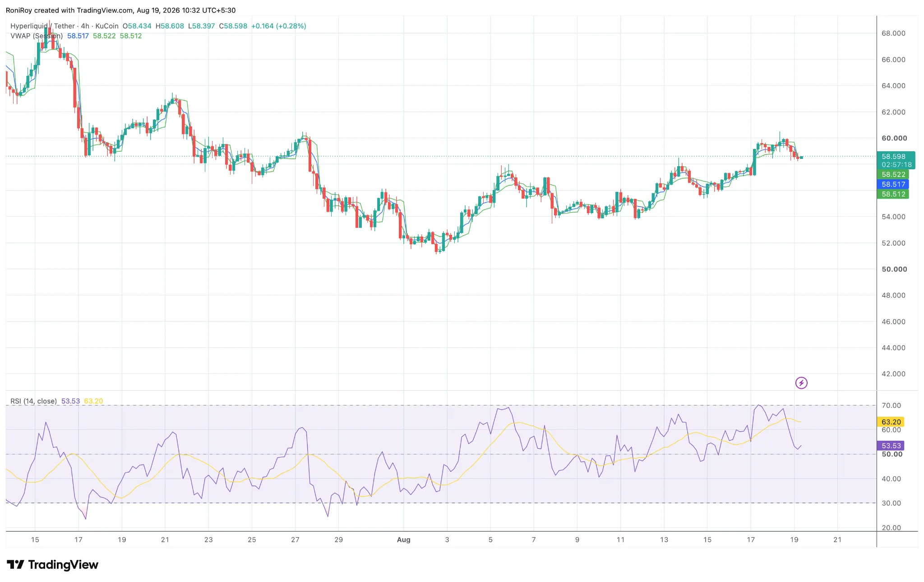Click the yellow 63.20 RSI tag

[x=891, y=422]
